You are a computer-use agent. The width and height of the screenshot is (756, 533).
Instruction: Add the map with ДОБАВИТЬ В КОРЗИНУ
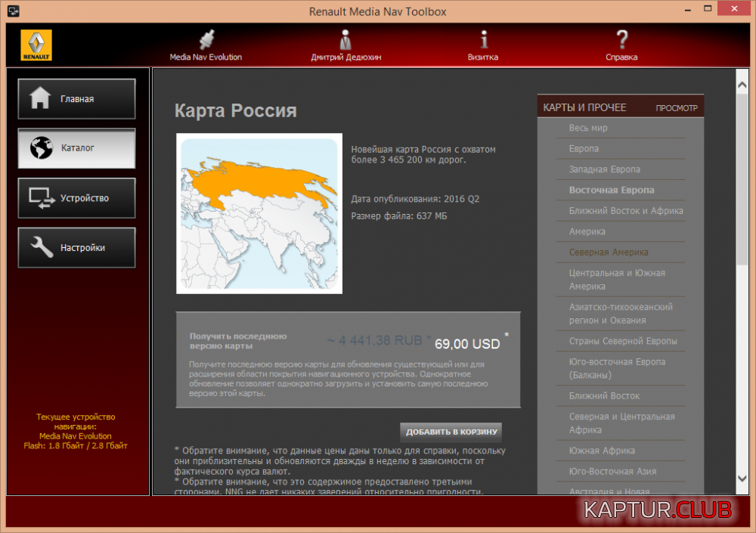[451, 432]
